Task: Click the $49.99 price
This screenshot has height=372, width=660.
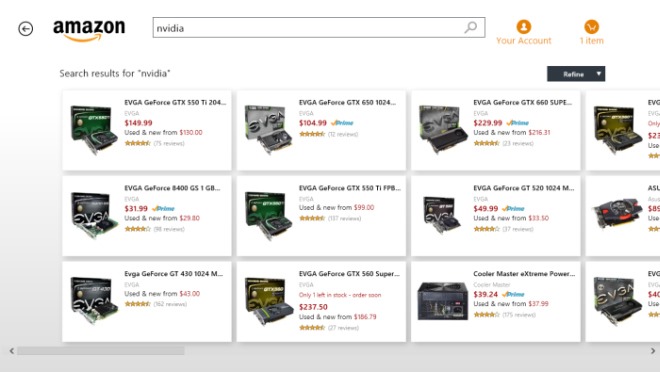Action: 486,209
